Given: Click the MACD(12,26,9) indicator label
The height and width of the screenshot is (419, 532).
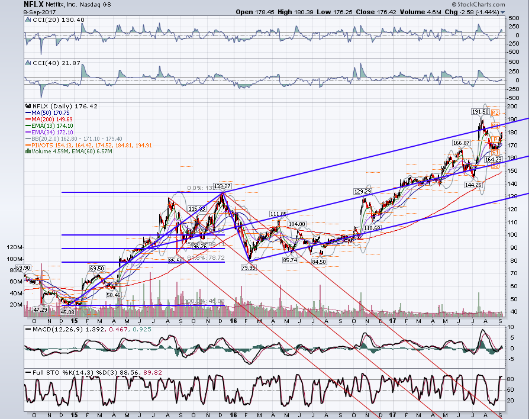Looking at the screenshot, I should [x=89, y=330].
